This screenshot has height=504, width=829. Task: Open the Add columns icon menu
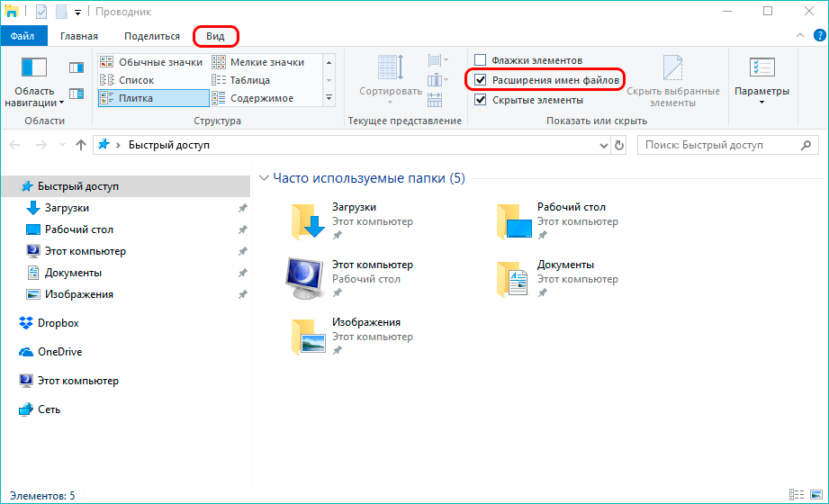tap(438, 80)
